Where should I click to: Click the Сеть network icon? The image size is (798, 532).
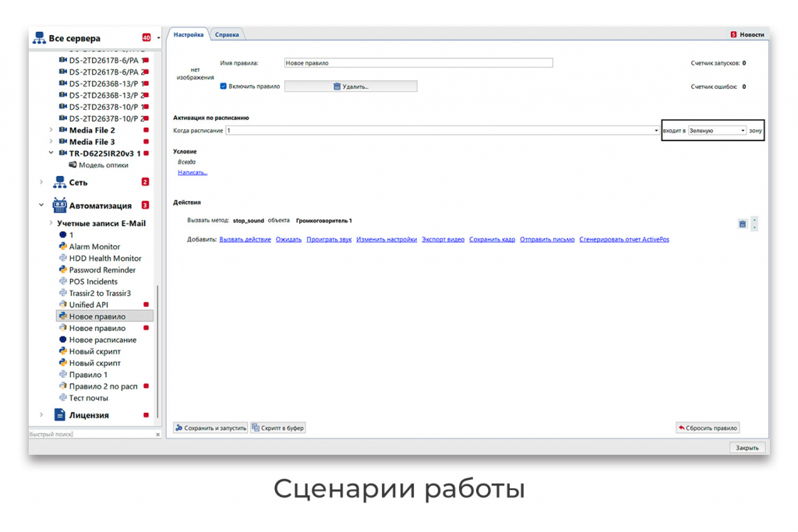click(59, 182)
